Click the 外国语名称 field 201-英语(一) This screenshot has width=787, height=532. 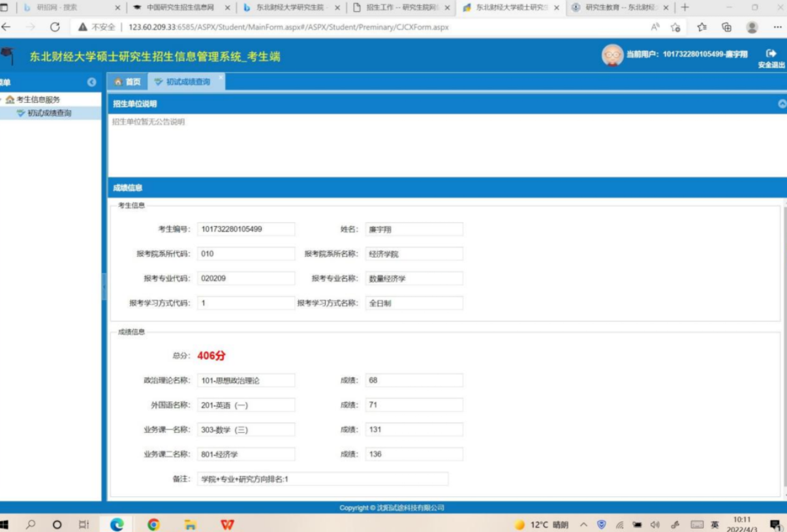[246, 405]
